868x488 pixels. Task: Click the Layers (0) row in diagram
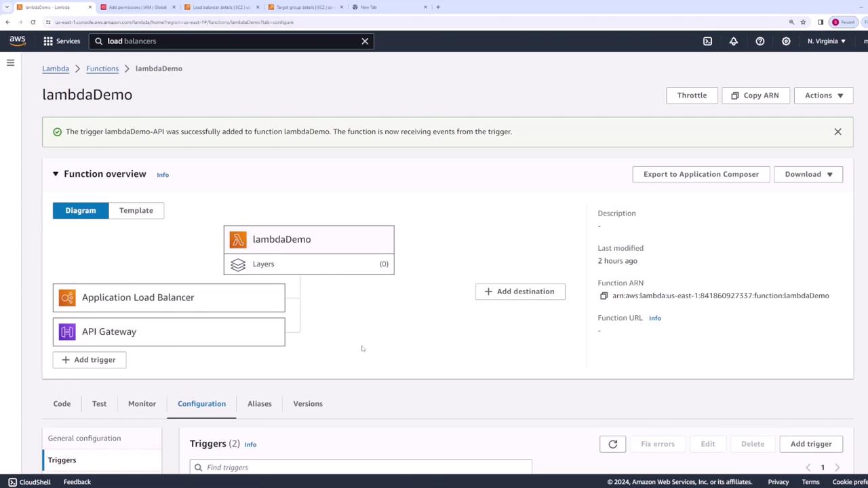pos(309,264)
